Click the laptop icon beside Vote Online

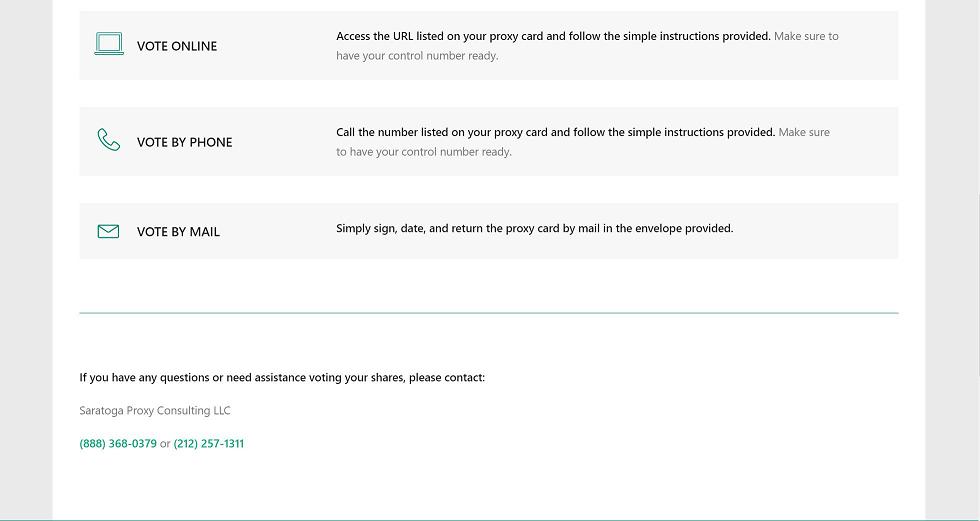pos(109,44)
